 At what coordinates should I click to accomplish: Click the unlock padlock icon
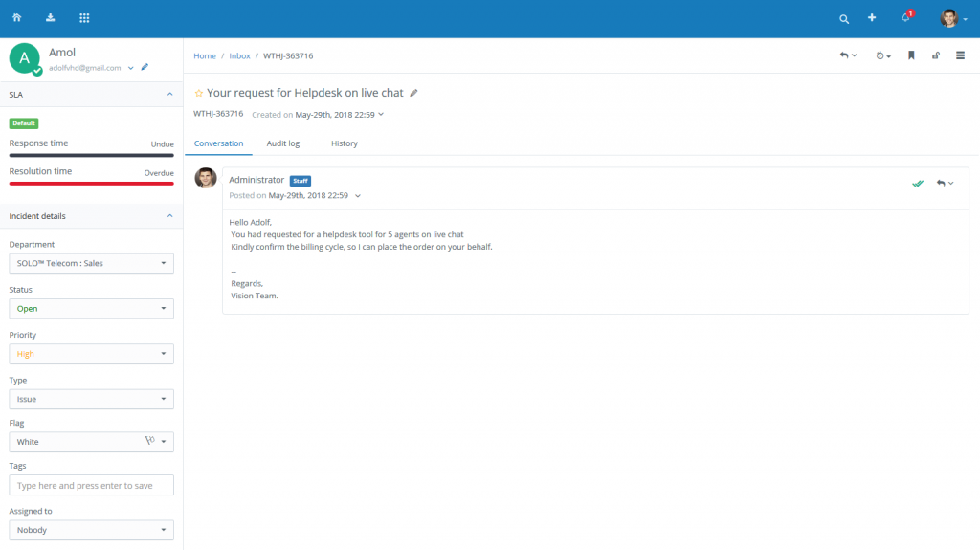[936, 55]
